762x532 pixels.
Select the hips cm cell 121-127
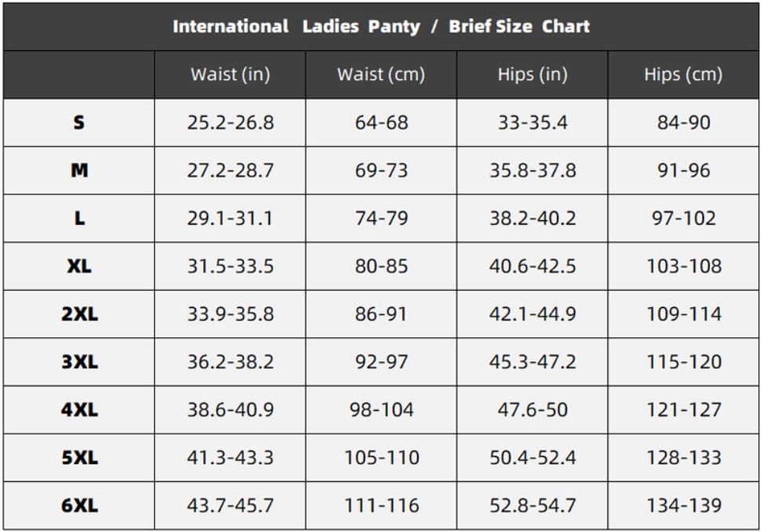(x=683, y=409)
